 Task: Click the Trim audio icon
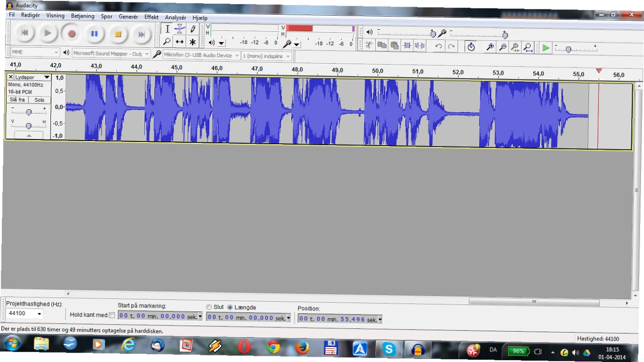click(407, 46)
